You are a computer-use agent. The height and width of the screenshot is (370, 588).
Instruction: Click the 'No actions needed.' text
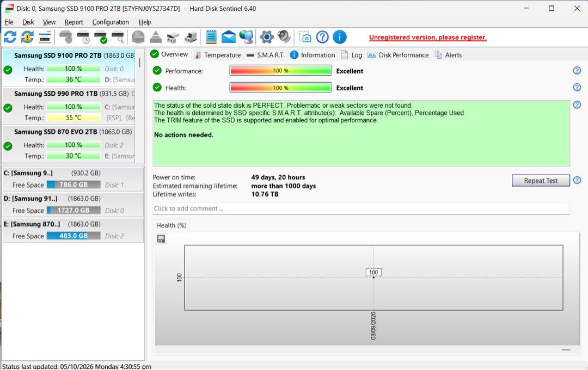(x=183, y=135)
